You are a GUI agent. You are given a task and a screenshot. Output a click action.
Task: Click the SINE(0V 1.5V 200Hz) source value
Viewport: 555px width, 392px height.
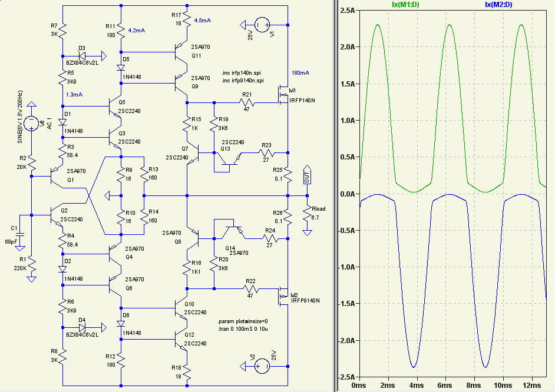click(x=20, y=117)
